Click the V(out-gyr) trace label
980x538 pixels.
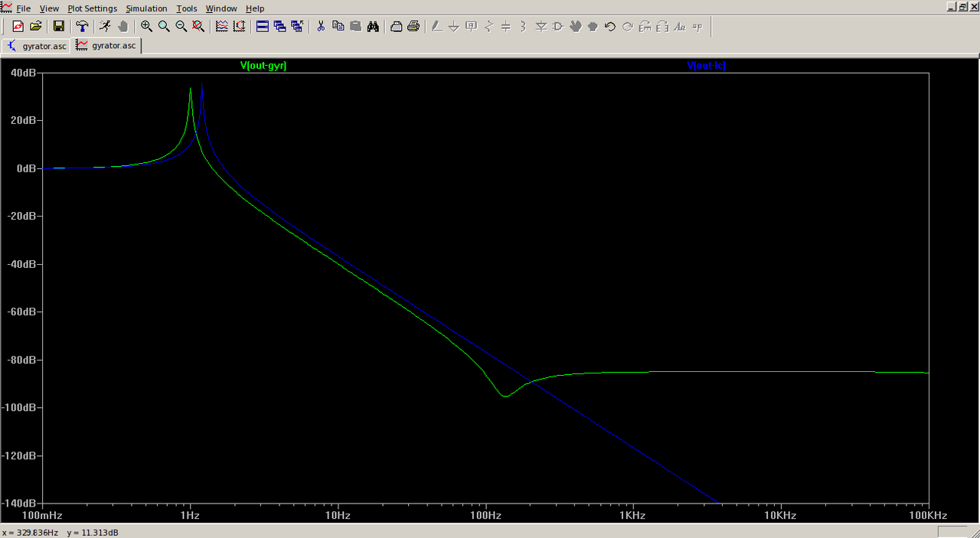click(263, 66)
